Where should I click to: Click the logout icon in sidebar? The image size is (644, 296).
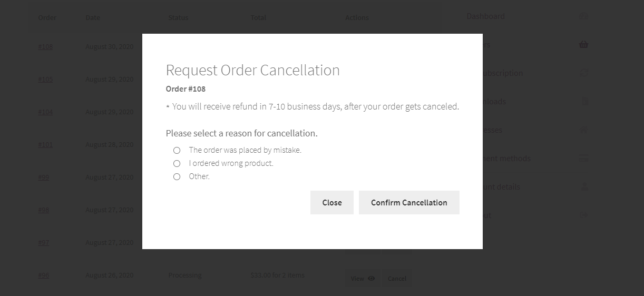point(583,215)
